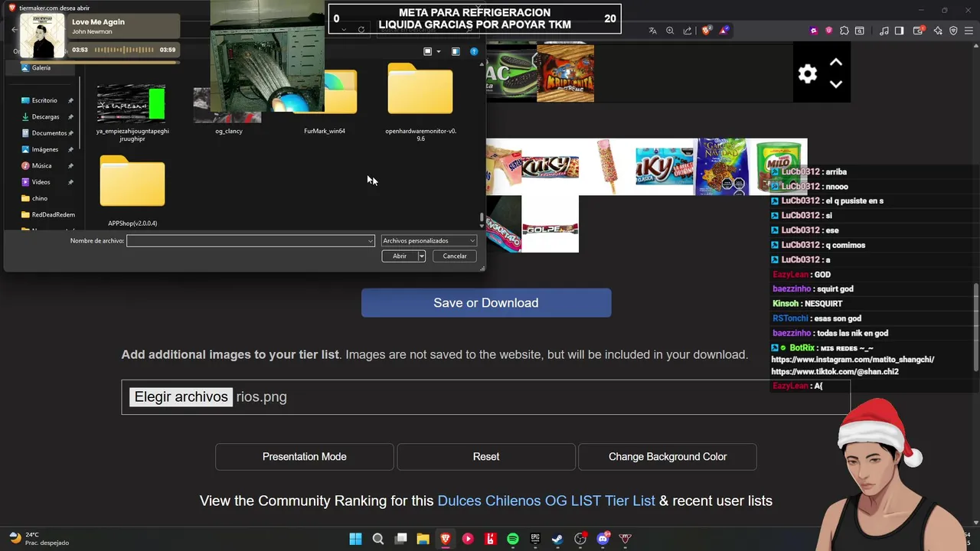Go back in file dialog navigation
This screenshot has width=980, height=551.
pos(14,30)
